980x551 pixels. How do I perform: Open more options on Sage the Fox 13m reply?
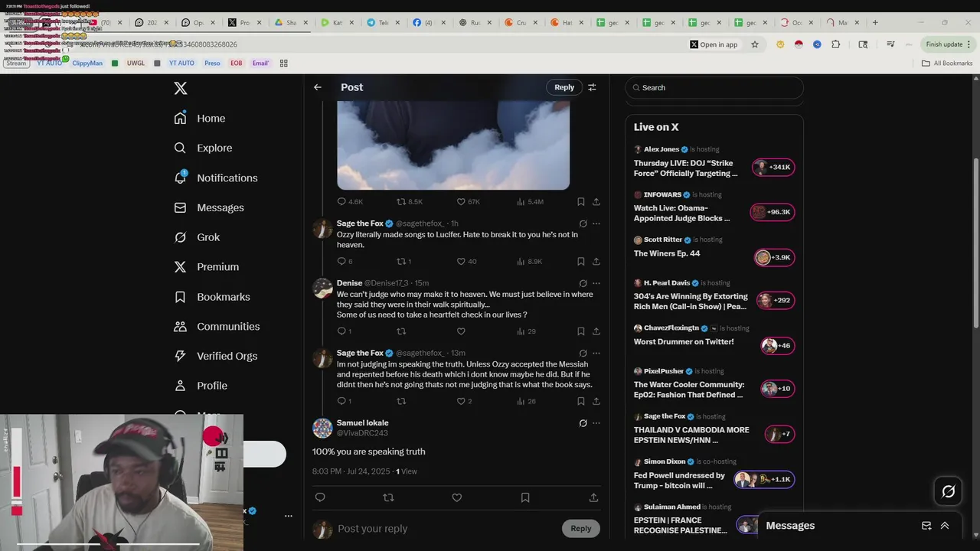[x=596, y=354]
